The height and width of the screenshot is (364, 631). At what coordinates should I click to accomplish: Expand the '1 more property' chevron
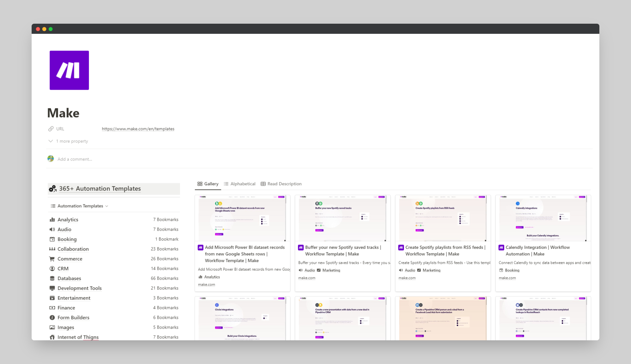pyautogui.click(x=51, y=141)
